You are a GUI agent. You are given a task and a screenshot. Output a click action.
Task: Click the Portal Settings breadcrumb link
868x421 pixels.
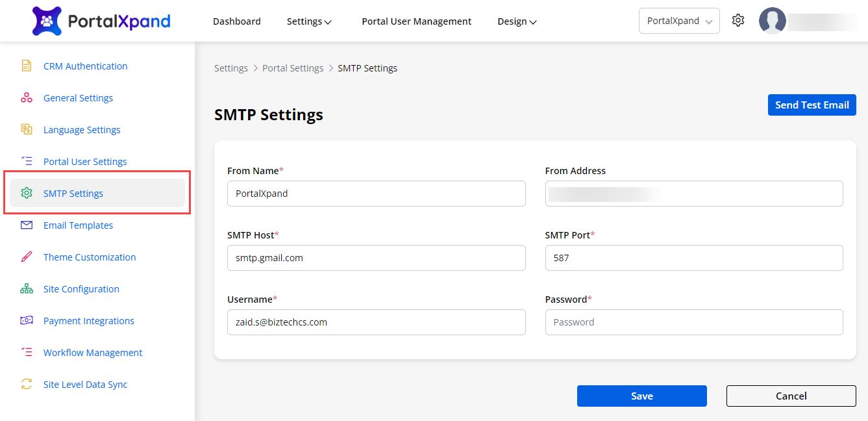293,68
